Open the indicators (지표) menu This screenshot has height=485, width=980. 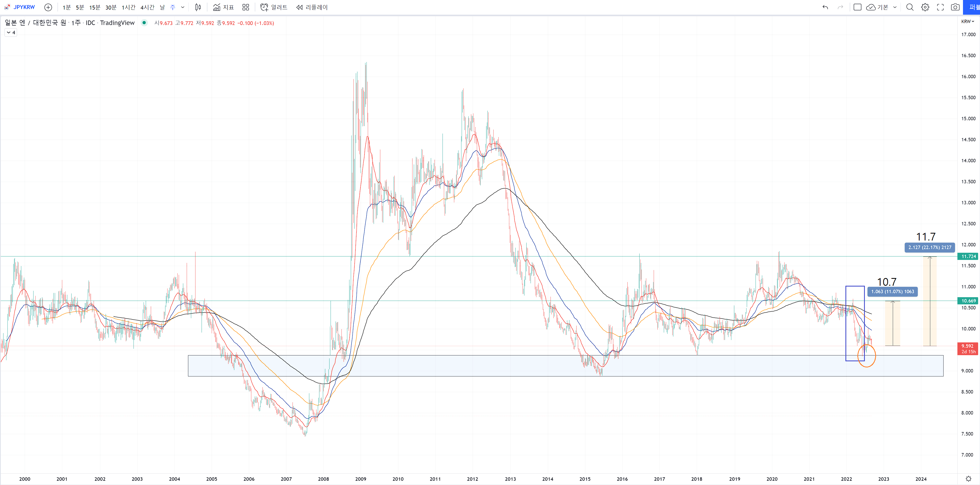click(223, 7)
